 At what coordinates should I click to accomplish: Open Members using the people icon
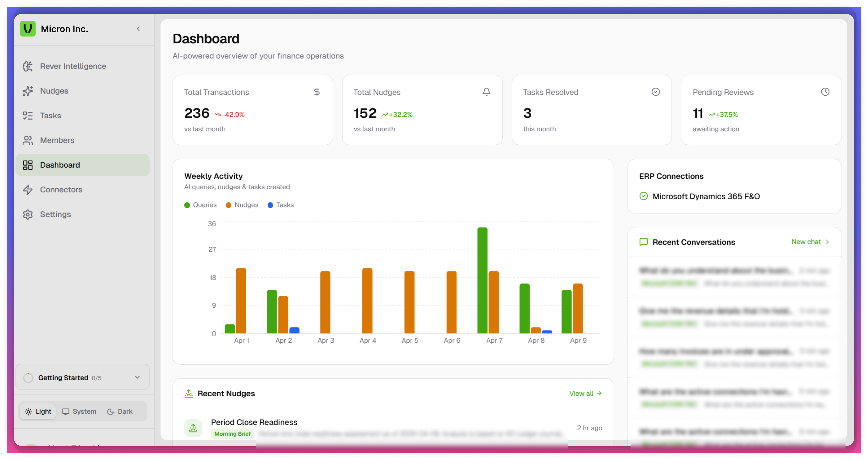[28, 140]
